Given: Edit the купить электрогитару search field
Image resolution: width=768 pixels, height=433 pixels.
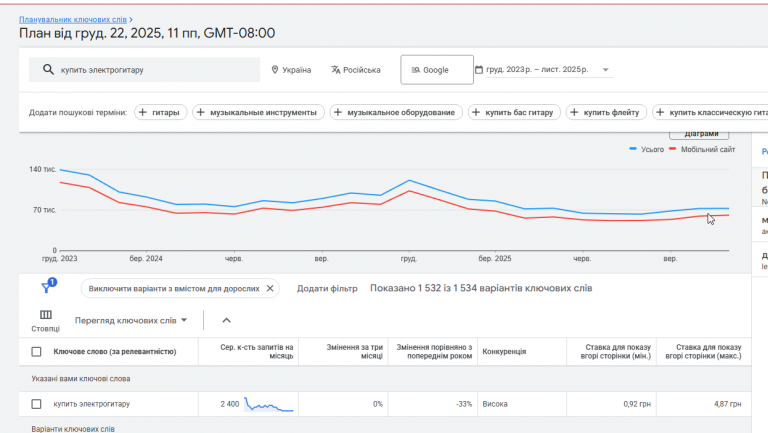Looking at the screenshot, I should [144, 70].
